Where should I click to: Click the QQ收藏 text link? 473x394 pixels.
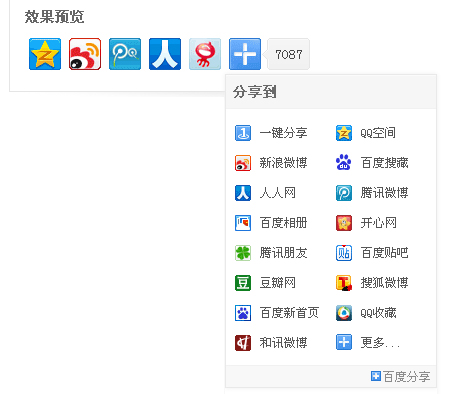click(x=378, y=313)
